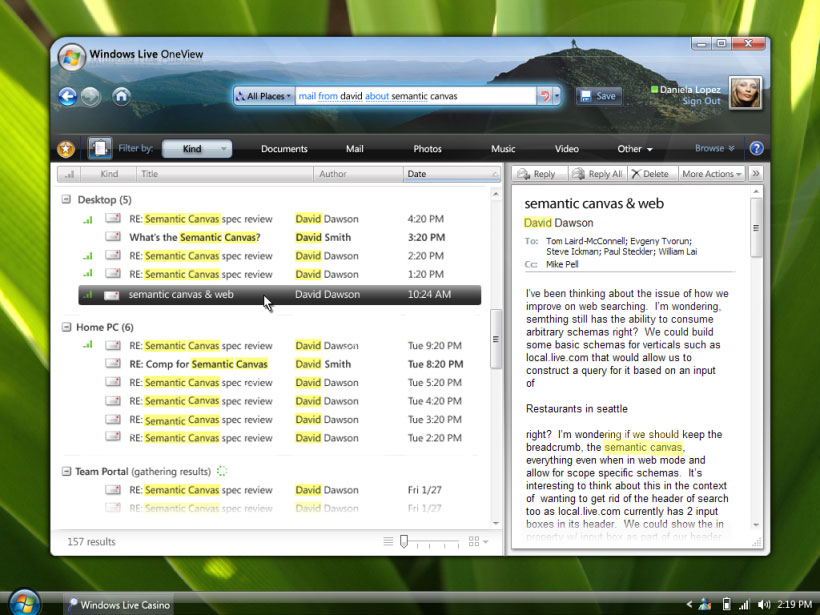The height and width of the screenshot is (615, 820).
Task: Collapse the Home PC (6) group
Action: click(66, 327)
